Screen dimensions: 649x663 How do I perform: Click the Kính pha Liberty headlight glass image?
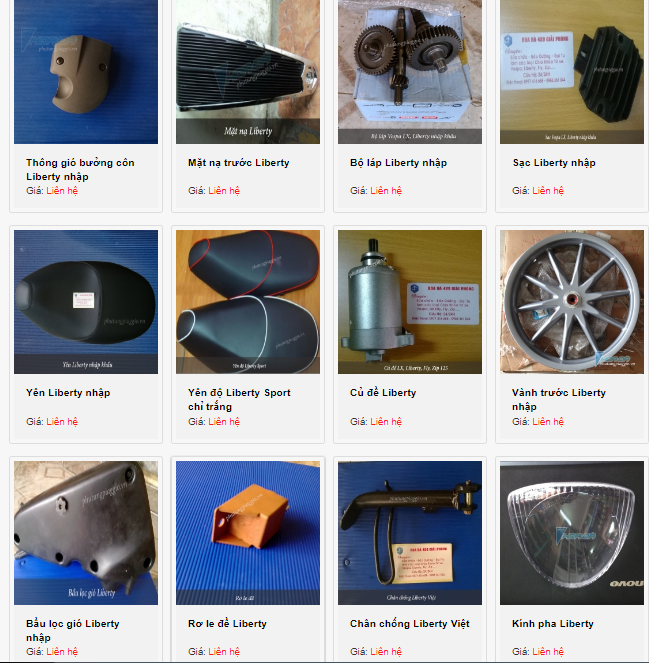click(x=572, y=533)
